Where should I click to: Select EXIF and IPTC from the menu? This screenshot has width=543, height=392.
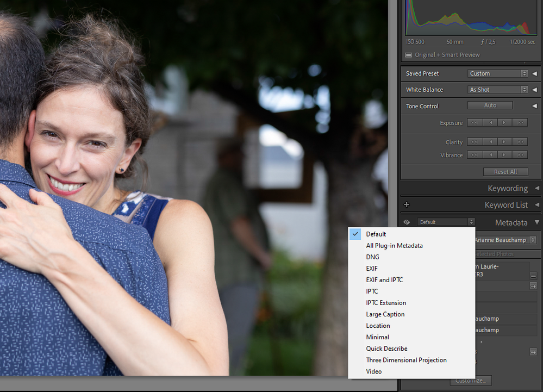click(384, 280)
